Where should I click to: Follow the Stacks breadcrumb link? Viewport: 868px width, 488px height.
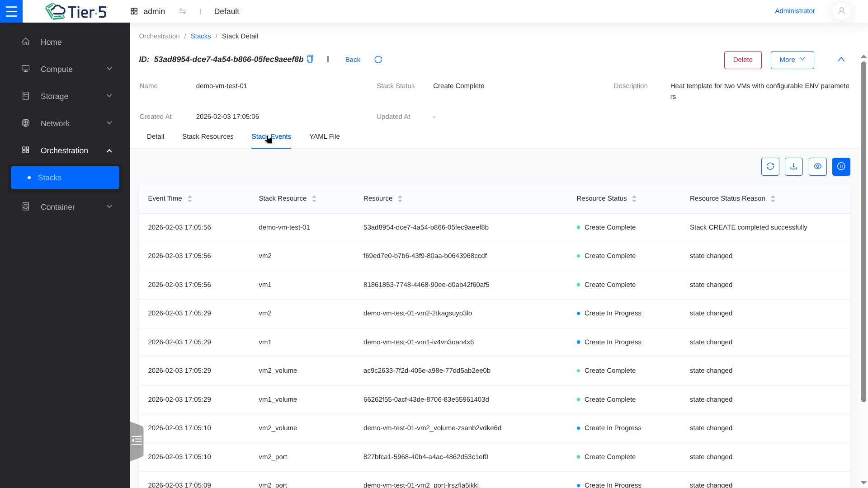point(201,36)
